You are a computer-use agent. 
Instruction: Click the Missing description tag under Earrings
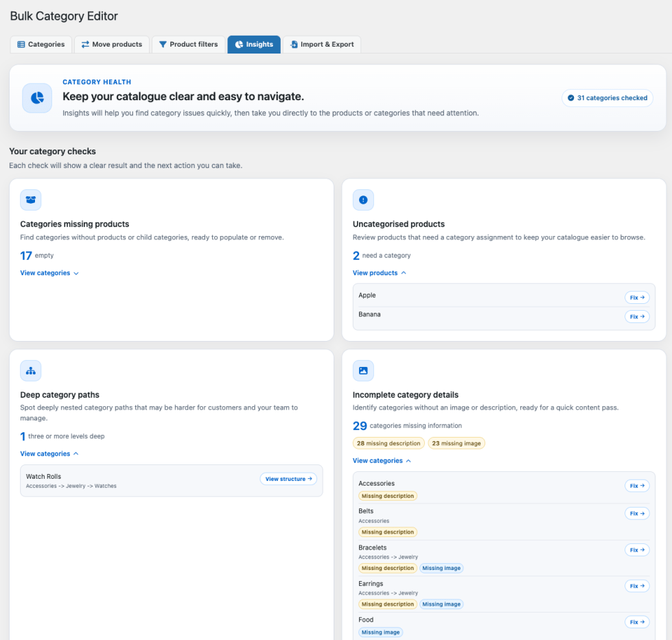pos(387,604)
